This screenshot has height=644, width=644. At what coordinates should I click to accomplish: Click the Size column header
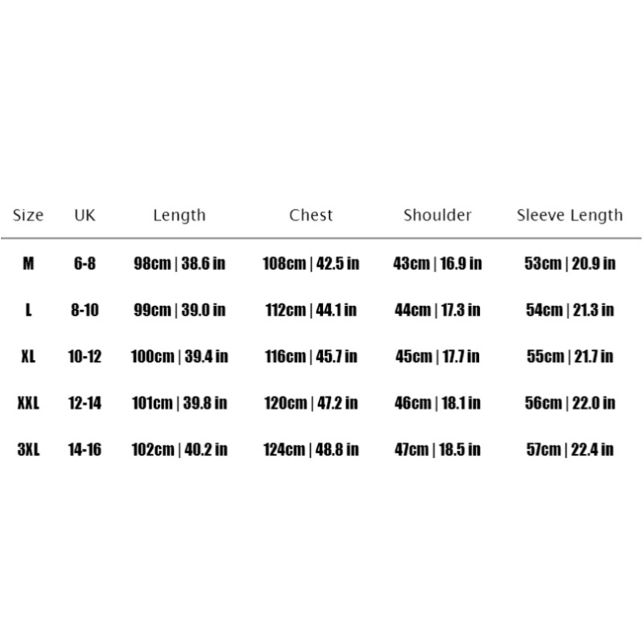click(28, 215)
